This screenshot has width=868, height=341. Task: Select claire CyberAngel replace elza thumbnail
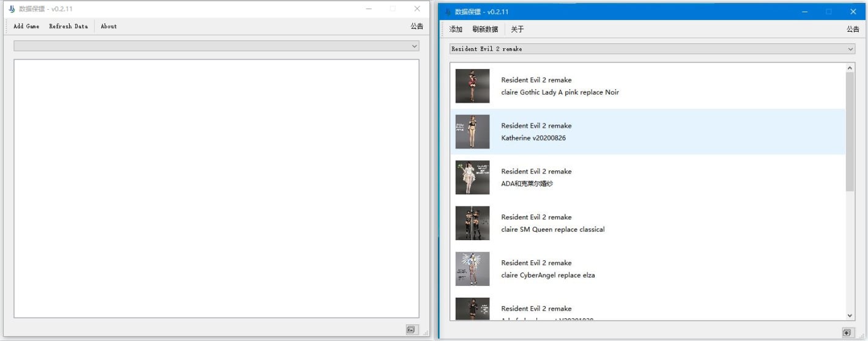click(472, 269)
